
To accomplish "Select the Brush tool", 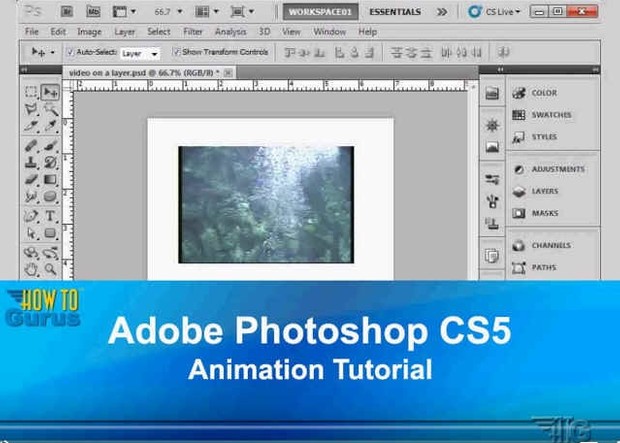I will [x=50, y=145].
